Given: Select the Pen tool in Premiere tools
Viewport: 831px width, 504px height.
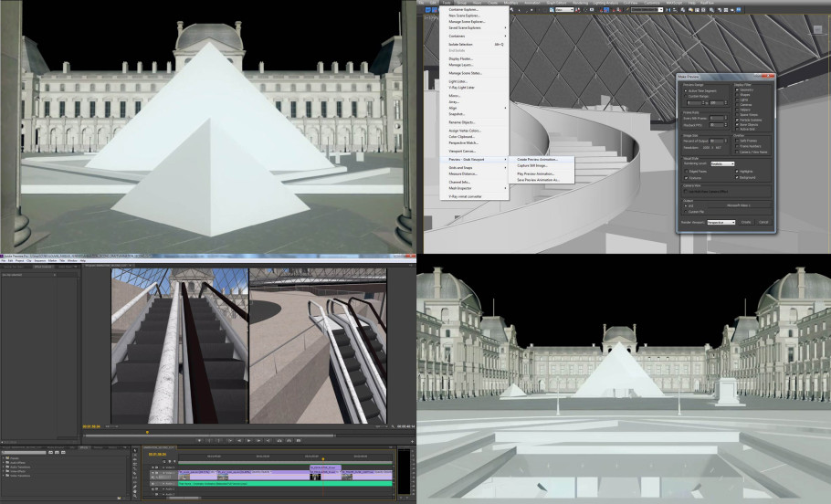Looking at the screenshot, I should pyautogui.click(x=135, y=487).
